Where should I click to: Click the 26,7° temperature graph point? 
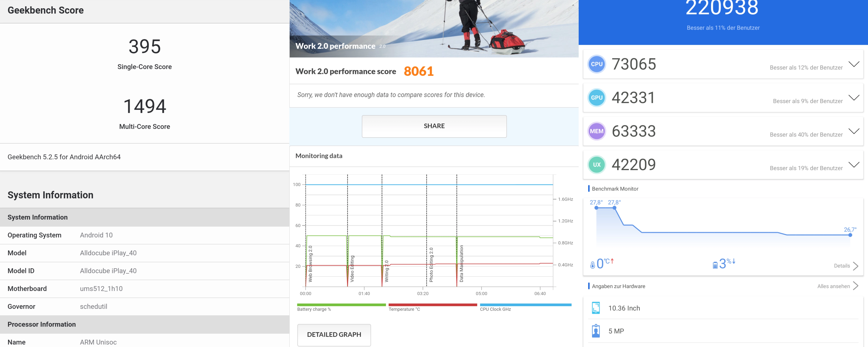pos(850,235)
